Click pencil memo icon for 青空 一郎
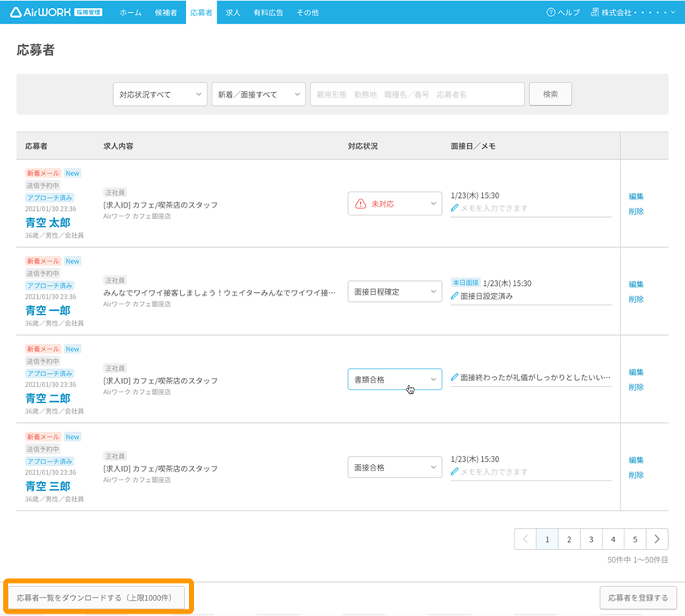This screenshot has height=616, width=685. 455,296
